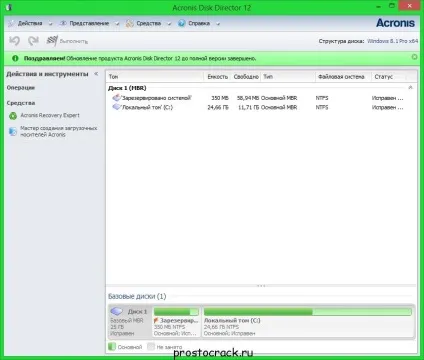Open Acronis Recovery Expert link

click(x=50, y=115)
